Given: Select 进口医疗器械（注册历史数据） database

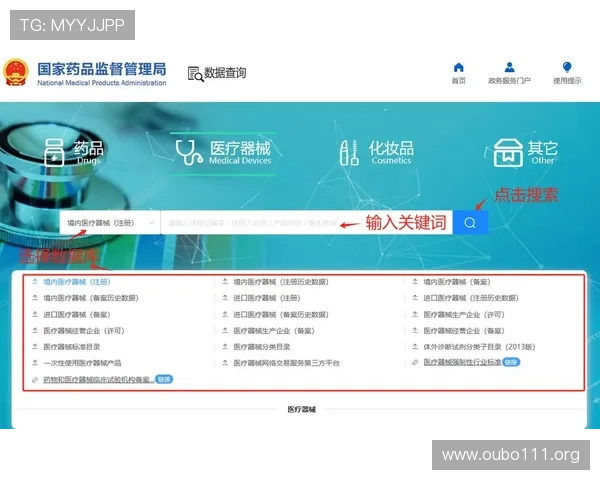Looking at the screenshot, I should coord(471,298).
